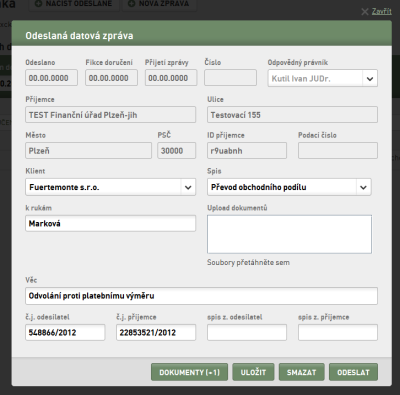
Task: Open the Odpovědný právník dropdown
Action: 322,78
